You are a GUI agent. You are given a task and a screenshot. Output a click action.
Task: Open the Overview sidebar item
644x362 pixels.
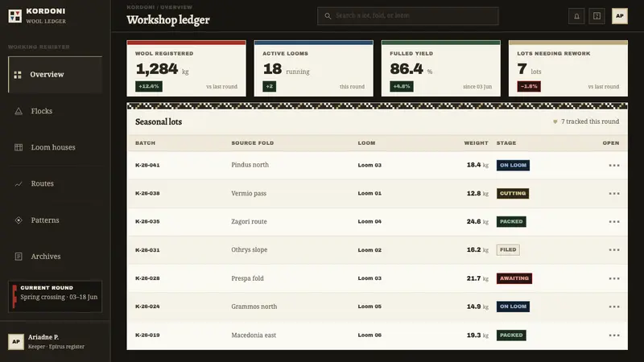[55, 75]
